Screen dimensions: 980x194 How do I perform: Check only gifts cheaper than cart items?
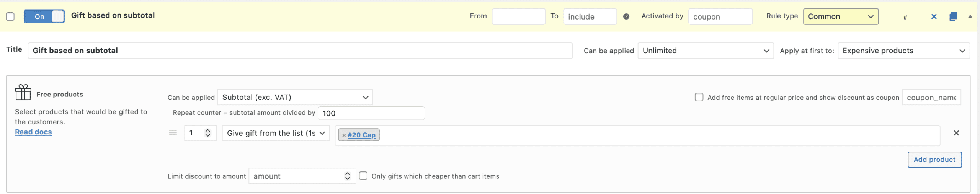[x=363, y=176]
